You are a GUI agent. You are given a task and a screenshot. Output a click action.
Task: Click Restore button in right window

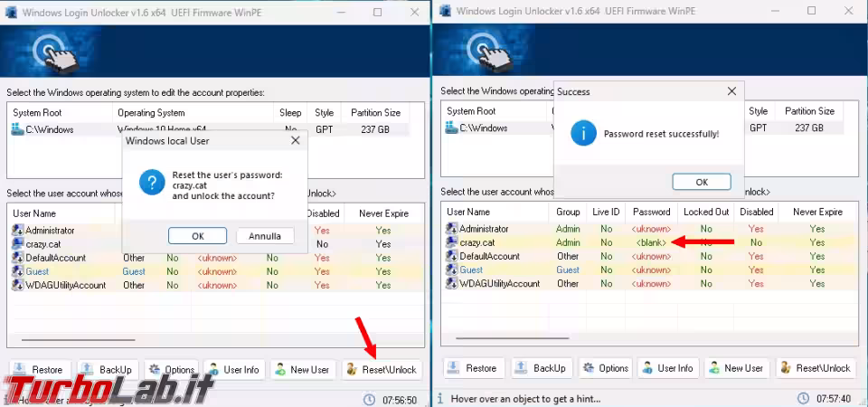[475, 368]
